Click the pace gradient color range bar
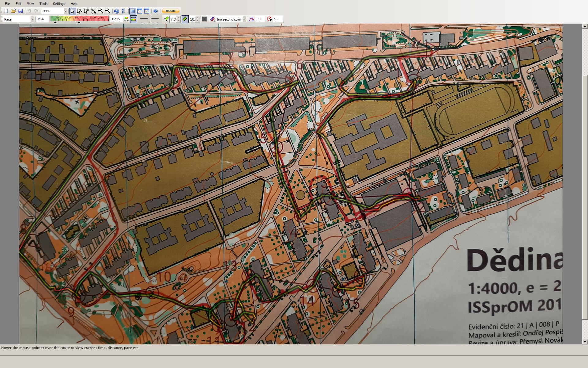 point(80,18)
